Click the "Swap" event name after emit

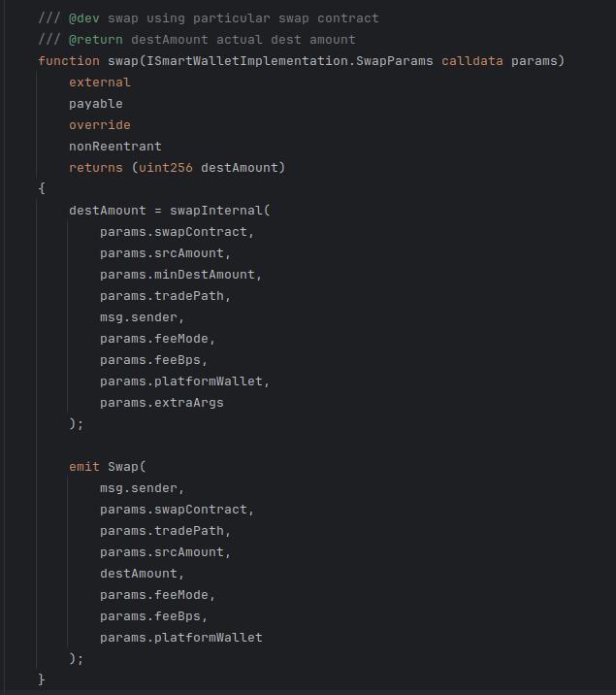[x=122, y=466]
